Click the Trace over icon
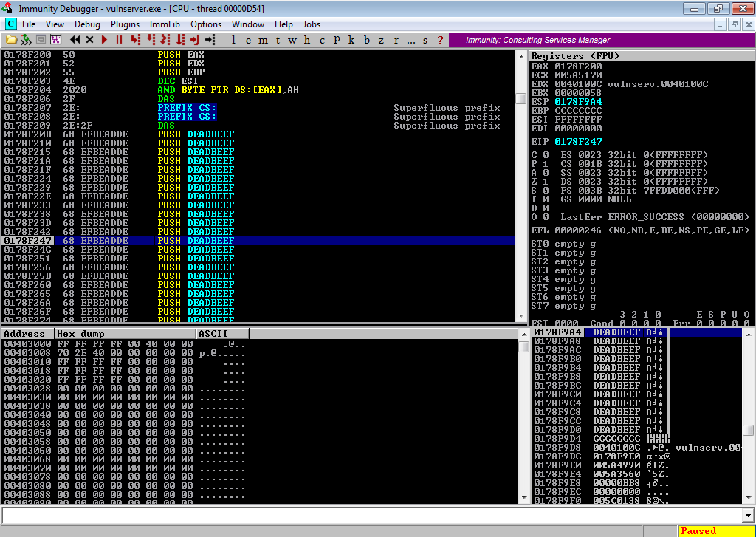 click(180, 40)
